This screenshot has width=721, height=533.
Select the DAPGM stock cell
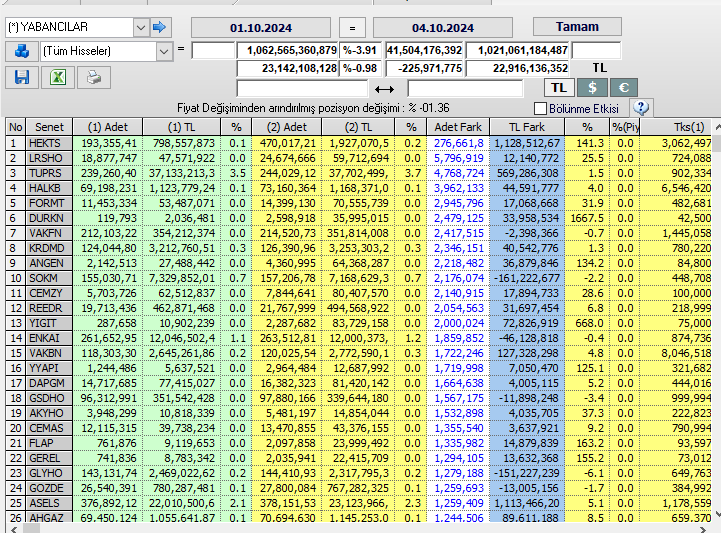(49, 383)
